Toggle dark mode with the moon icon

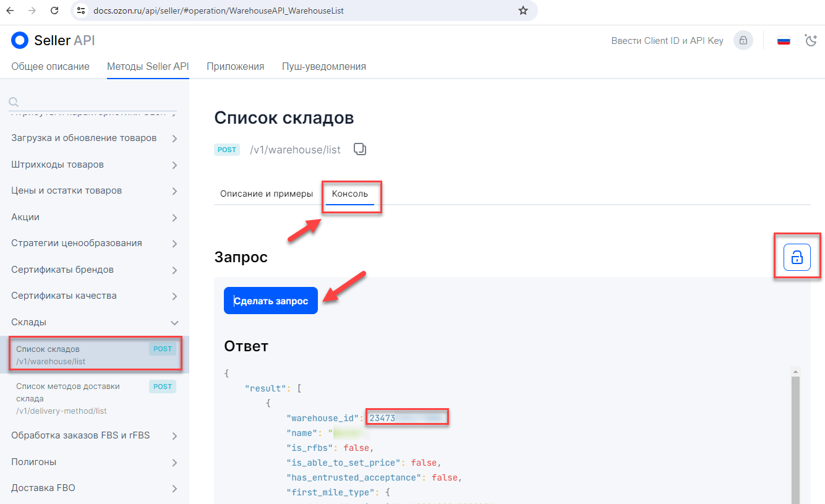tap(811, 41)
